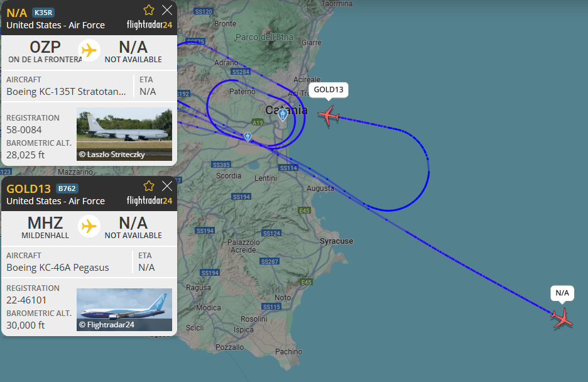Click the B762 aircraft type badge
This screenshot has width=588, height=382.
(67, 188)
